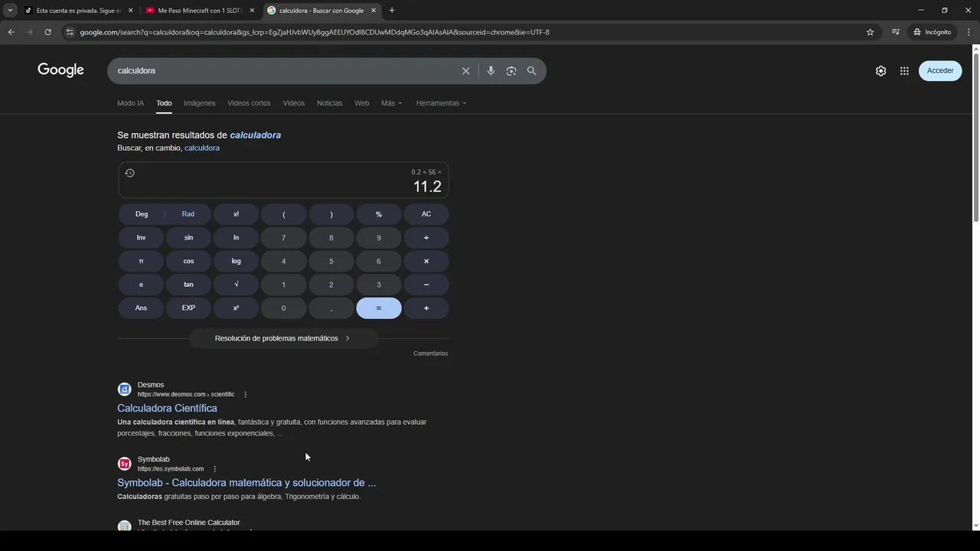Close the Me Paso Minecraft tab

[252, 10]
